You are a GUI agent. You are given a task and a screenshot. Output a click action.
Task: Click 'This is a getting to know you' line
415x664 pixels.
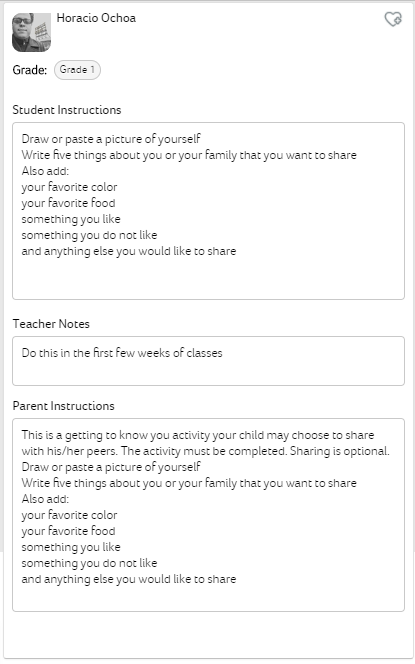click(198, 435)
